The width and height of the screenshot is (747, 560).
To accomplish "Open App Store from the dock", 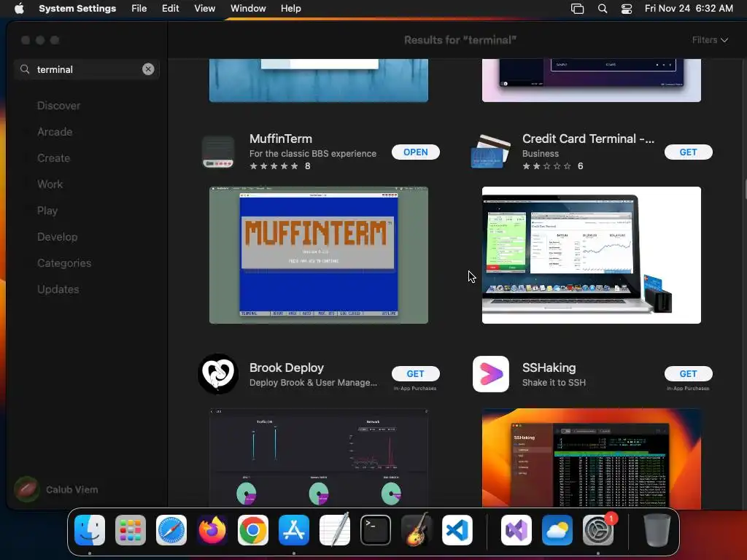I will tap(294, 530).
